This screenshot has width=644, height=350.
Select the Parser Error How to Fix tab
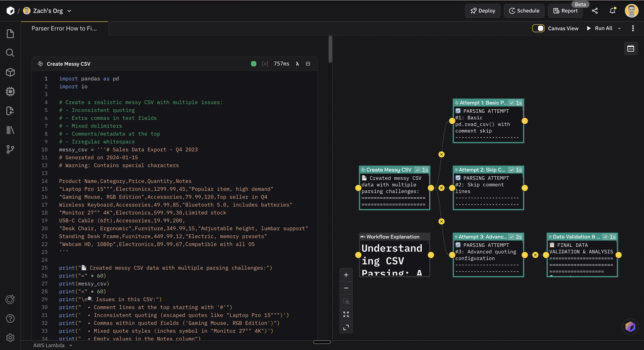click(64, 28)
